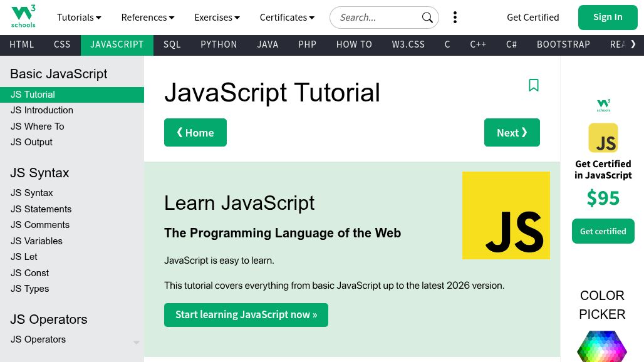
Task: Open the HTML topic tab
Action: pyautogui.click(x=22, y=44)
